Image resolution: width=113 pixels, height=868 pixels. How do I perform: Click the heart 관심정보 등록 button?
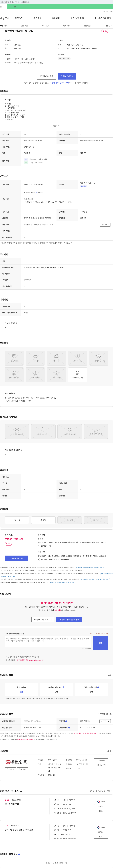(x=47, y=76)
